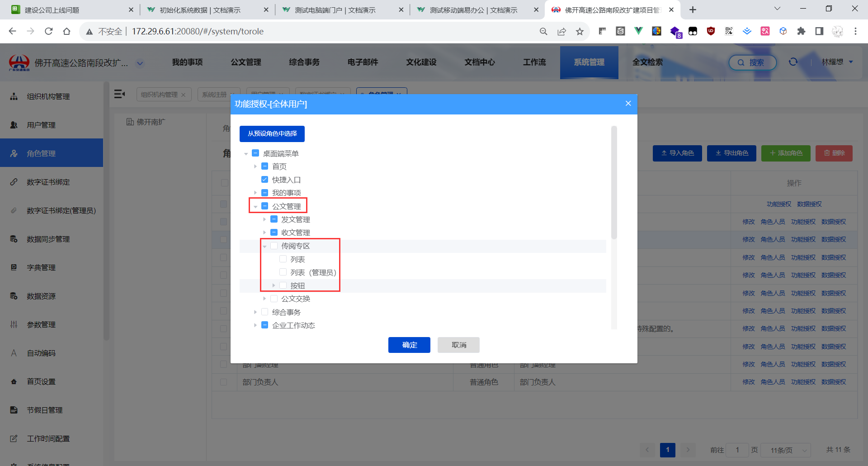This screenshot has width=868, height=466.
Task: Expand the 我的事项 tree node
Action: (255, 193)
